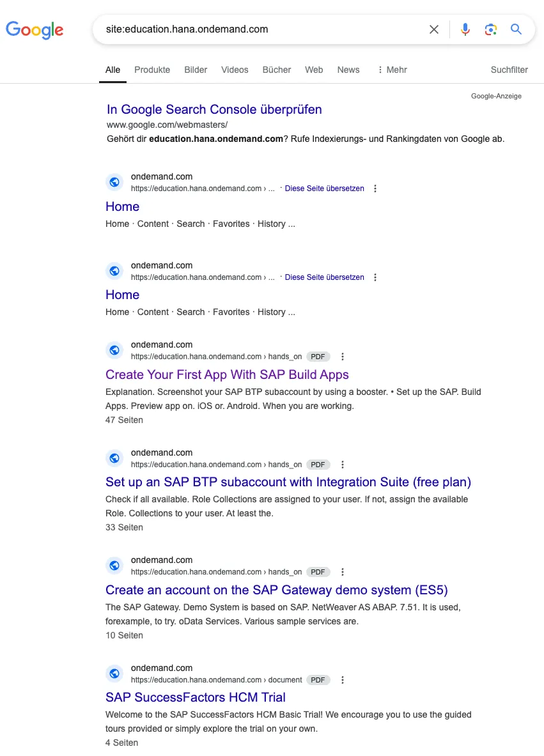Start voice search with the microphone icon
The height and width of the screenshot is (756, 544).
465,29
